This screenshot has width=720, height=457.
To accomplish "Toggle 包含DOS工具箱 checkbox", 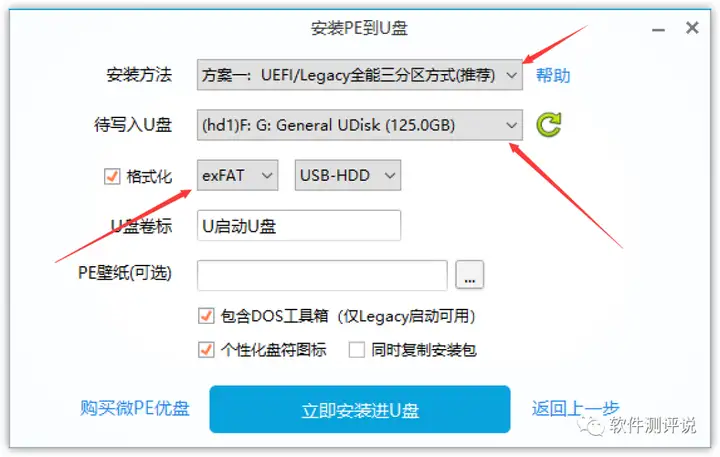I will pyautogui.click(x=206, y=316).
